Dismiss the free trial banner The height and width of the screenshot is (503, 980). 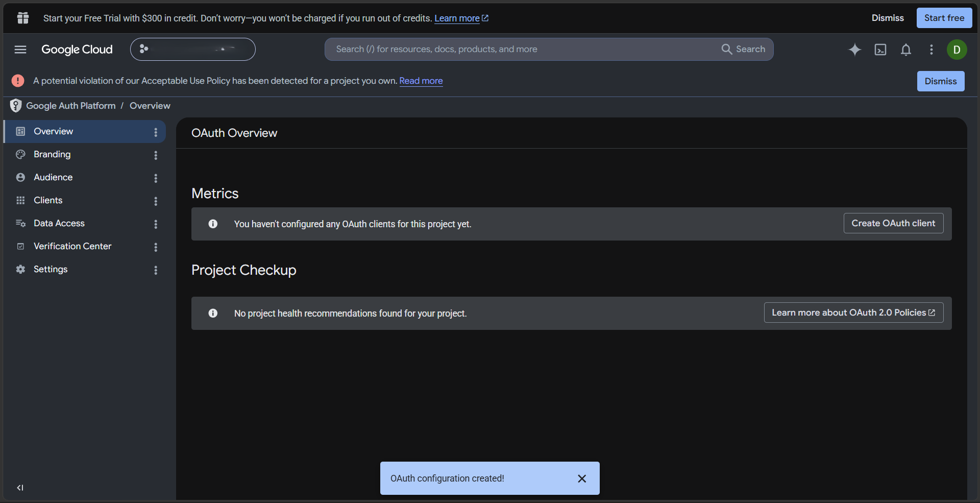coord(888,18)
